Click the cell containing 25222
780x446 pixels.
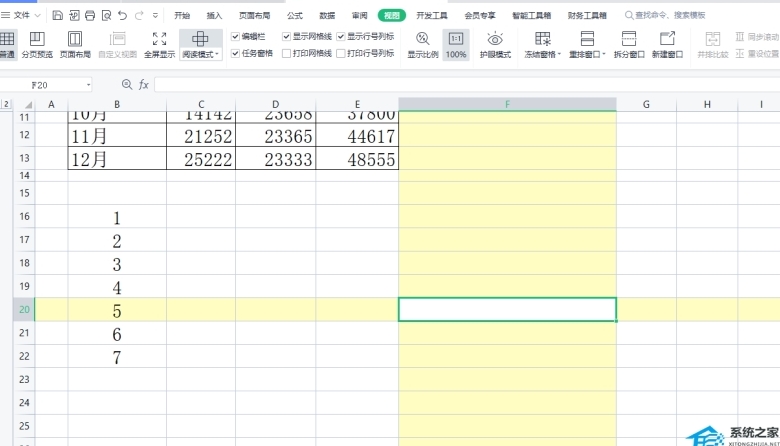click(201, 158)
